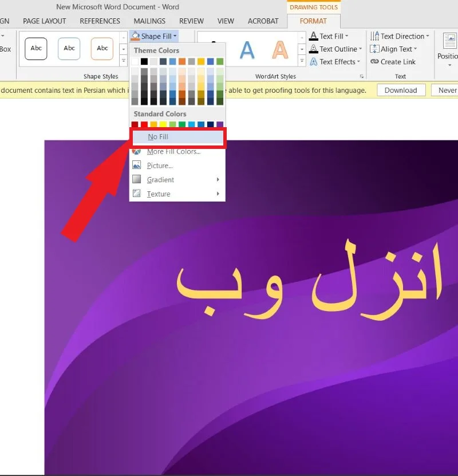Click the Picture fill icon
This screenshot has width=458, height=476.
pos(136,165)
